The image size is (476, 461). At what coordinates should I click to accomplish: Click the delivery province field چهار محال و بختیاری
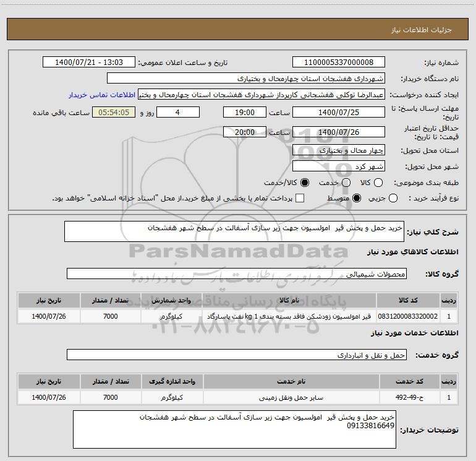coord(339,150)
